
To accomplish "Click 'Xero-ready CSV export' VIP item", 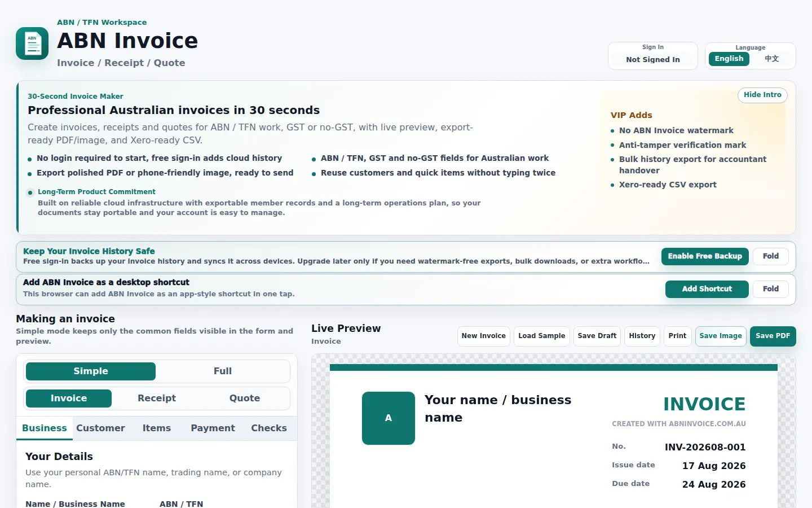I will (668, 185).
